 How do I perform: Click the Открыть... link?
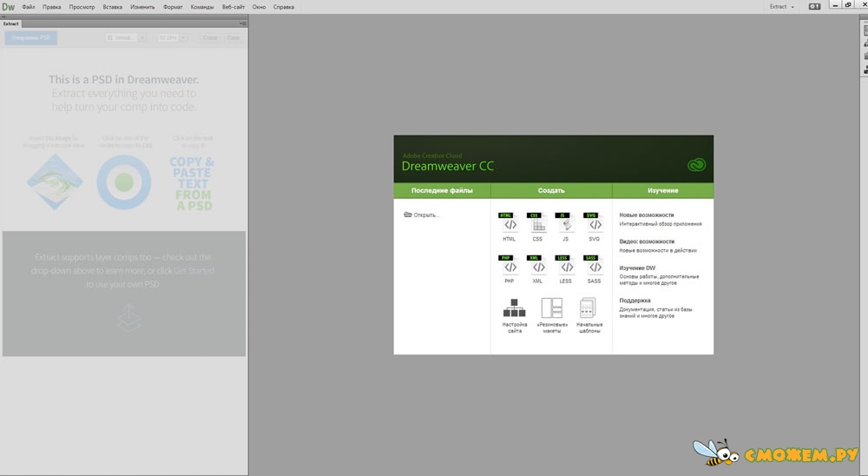[426, 215]
